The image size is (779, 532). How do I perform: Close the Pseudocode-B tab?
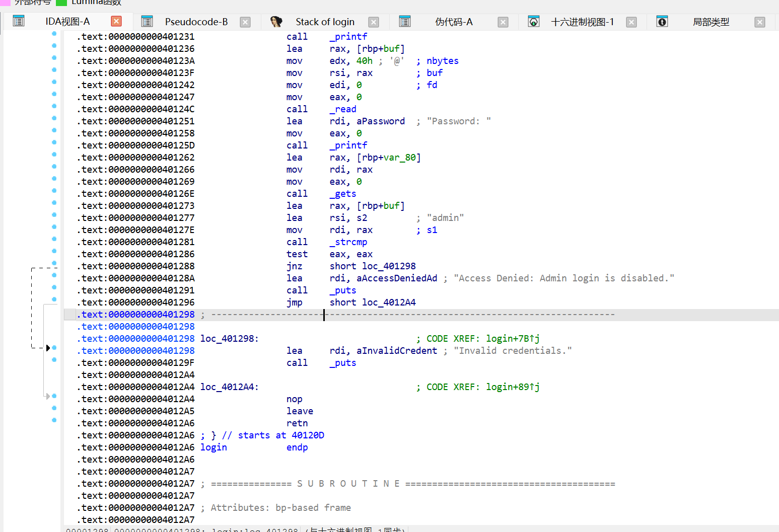245,22
